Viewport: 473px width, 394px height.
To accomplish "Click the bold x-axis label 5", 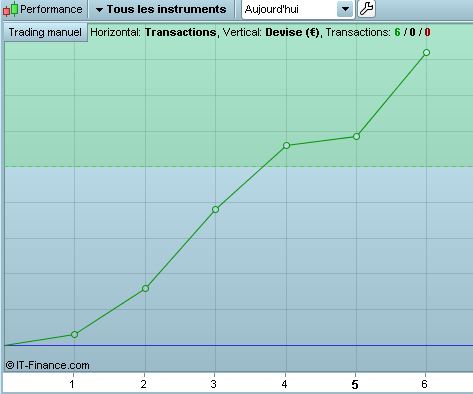I will click(x=355, y=385).
